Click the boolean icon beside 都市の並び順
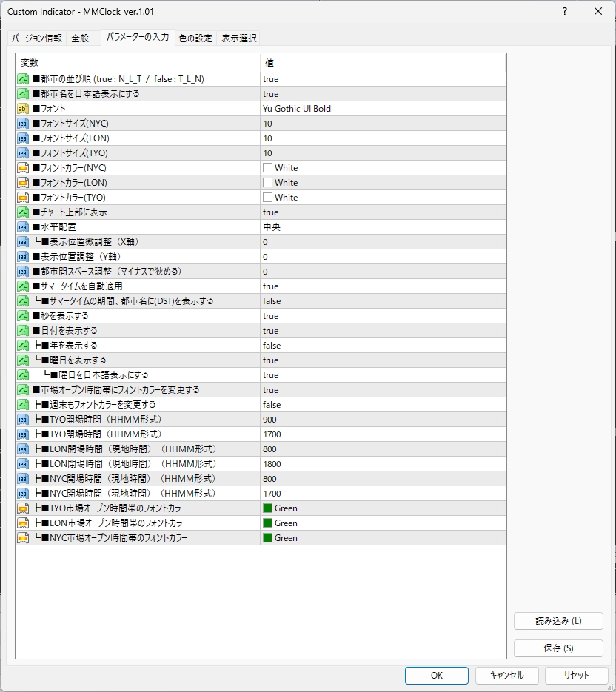616x692 pixels. 23,79
